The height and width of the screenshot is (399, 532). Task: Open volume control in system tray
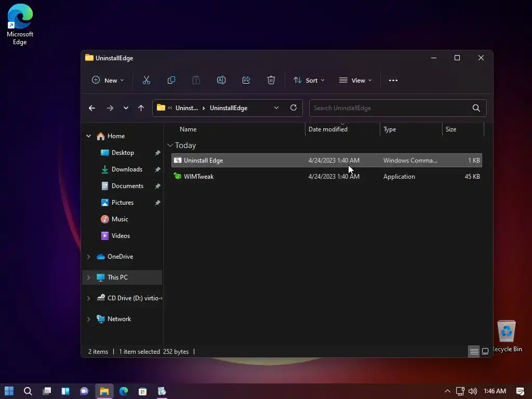click(473, 391)
